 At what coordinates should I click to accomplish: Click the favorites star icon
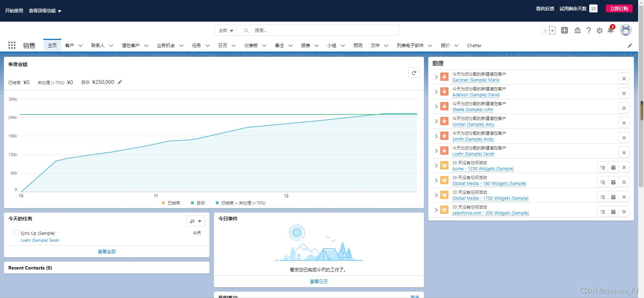pos(545,31)
